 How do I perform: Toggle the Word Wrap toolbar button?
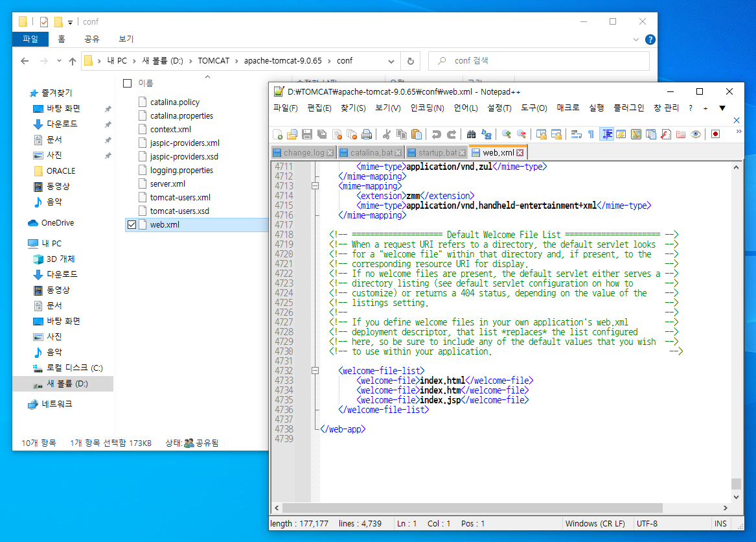click(575, 134)
